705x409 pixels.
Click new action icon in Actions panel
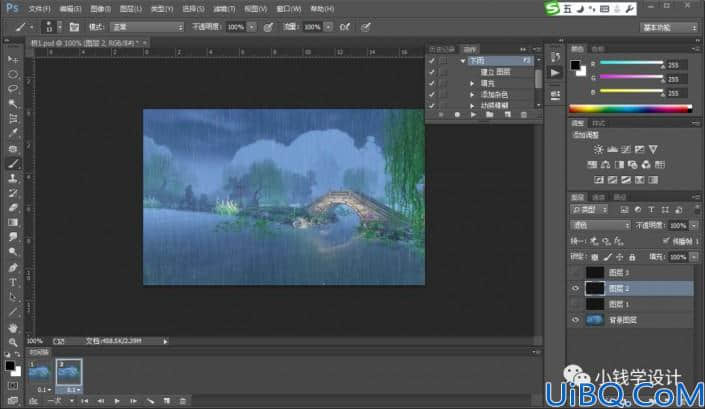[507, 115]
